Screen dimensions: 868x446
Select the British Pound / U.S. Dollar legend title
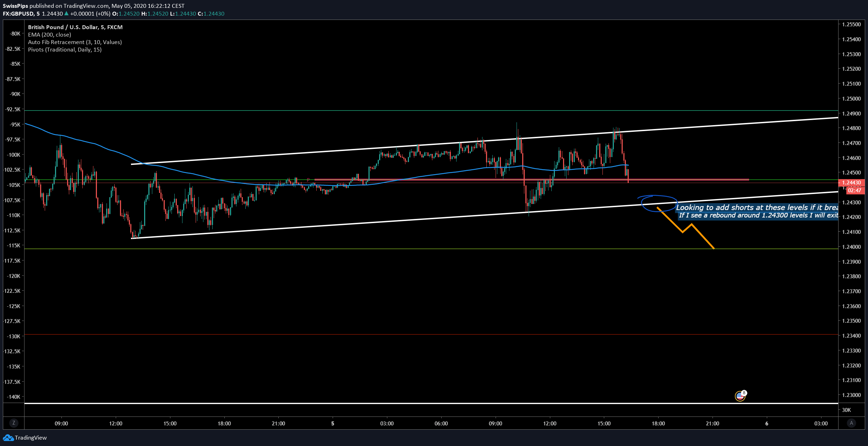[x=75, y=27]
